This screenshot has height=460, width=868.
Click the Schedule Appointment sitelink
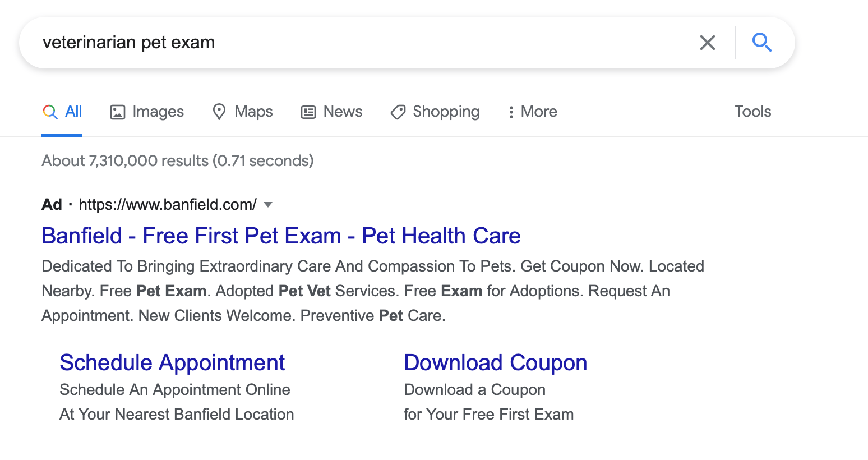pos(172,362)
